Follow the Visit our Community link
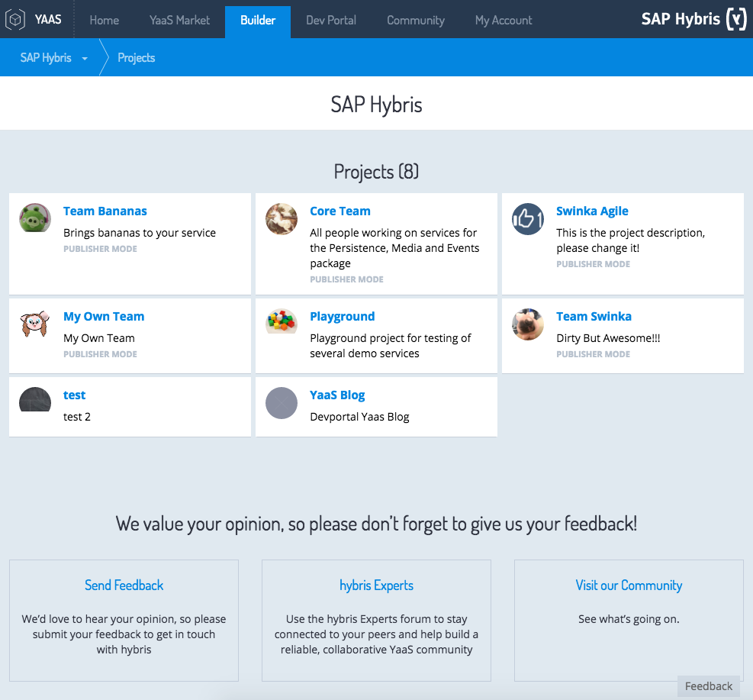The image size is (753, 700). coord(629,585)
